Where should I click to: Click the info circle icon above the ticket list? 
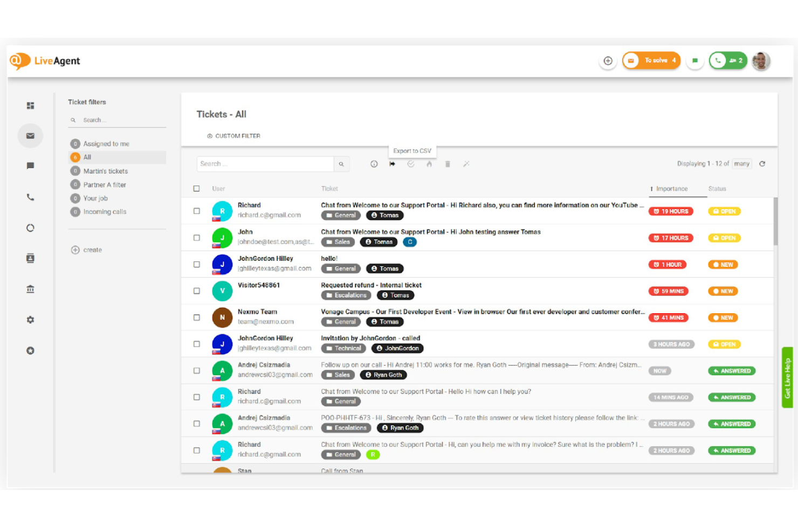point(374,164)
